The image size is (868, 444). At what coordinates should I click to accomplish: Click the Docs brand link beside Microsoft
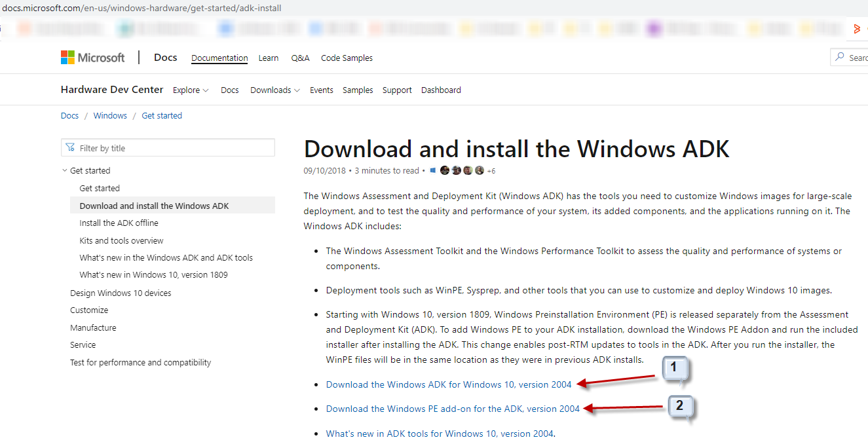point(166,58)
